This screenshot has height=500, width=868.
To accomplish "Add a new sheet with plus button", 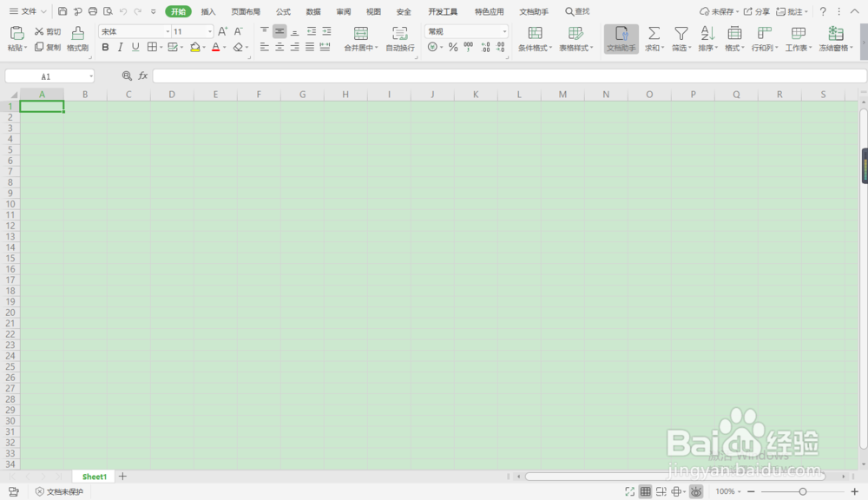I will (123, 477).
